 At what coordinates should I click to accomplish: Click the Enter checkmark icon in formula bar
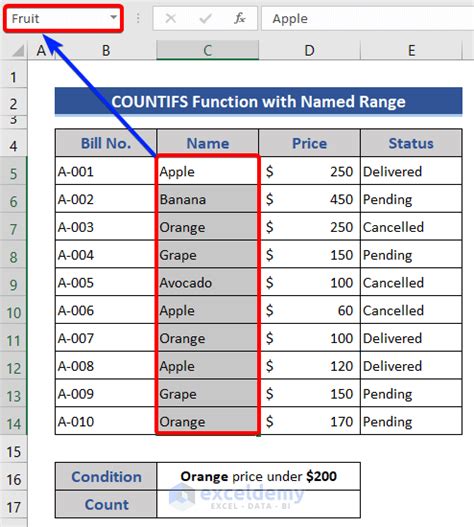(x=205, y=18)
